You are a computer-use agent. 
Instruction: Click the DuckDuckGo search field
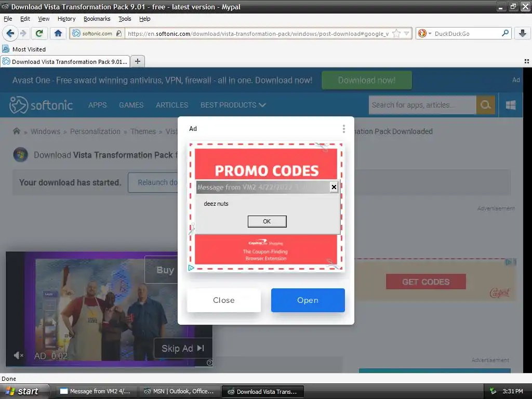[467, 33]
